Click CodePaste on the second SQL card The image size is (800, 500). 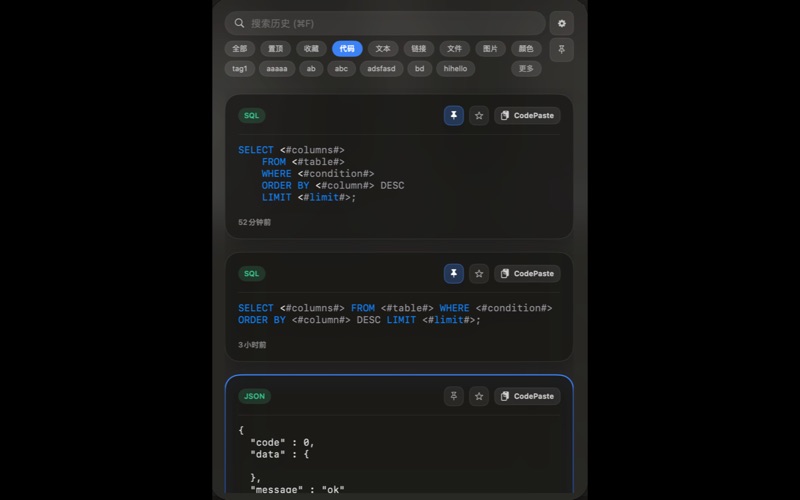(527, 274)
